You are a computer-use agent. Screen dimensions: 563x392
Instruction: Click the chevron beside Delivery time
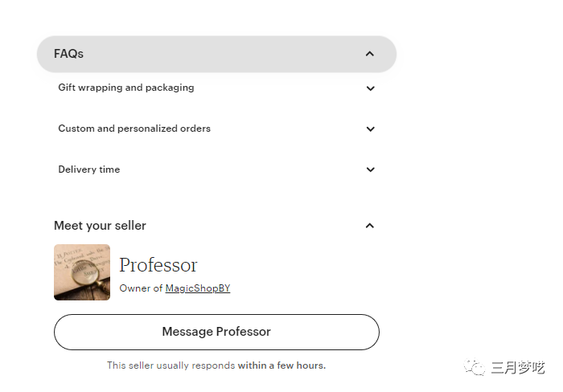(x=370, y=170)
